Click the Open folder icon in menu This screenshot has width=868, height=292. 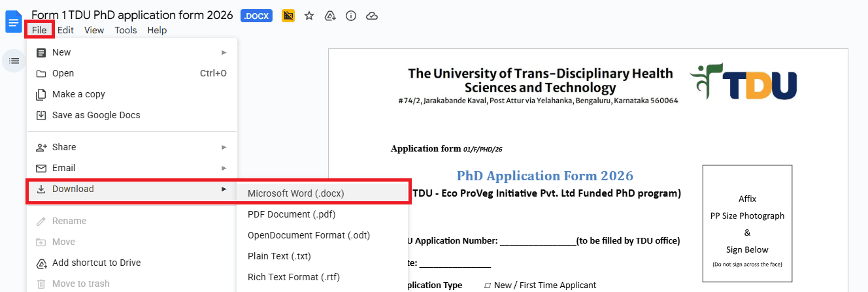tap(41, 73)
